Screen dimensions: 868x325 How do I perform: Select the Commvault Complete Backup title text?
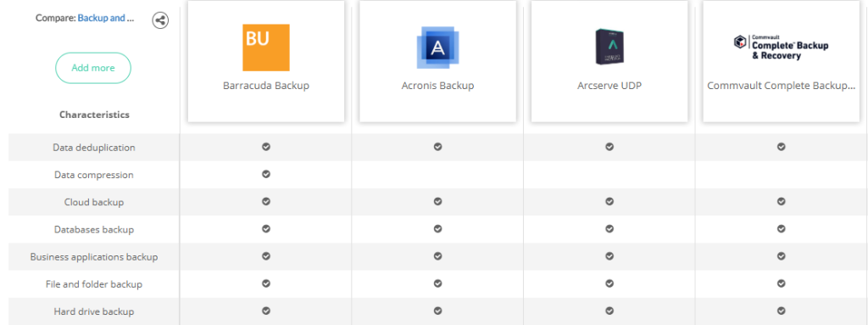[x=781, y=86]
